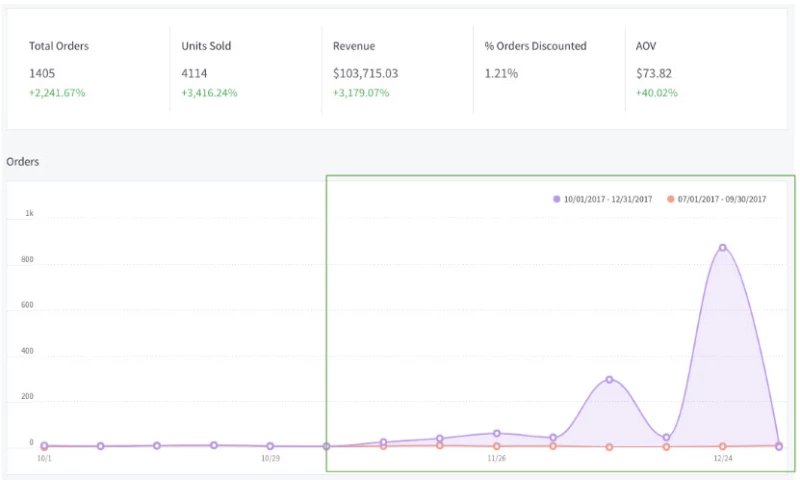This screenshot has height=480, width=800.
Task: Click the 12/24 x-axis date label
Action: pyautogui.click(x=722, y=459)
